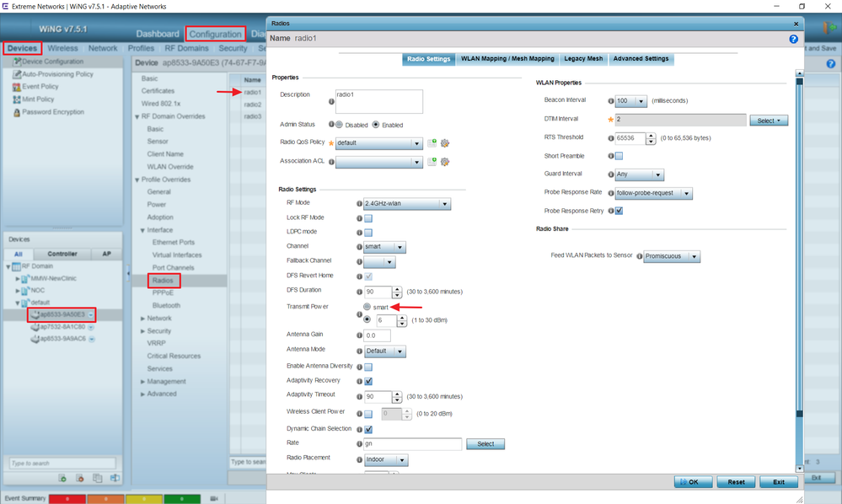Viewport: 842px width, 504px height.
Task: Open the Radio QoS Policy dropdown
Action: [x=416, y=143]
